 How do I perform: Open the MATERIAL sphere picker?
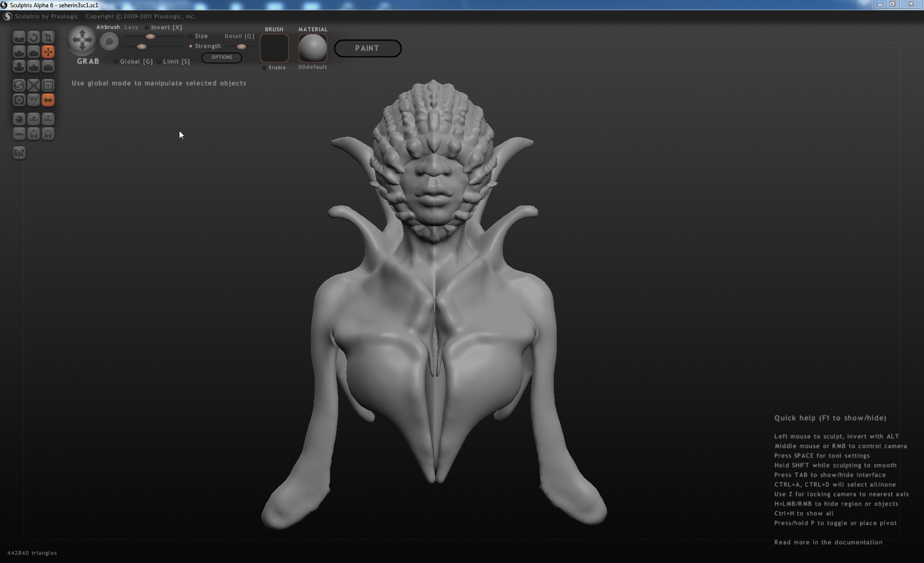(x=312, y=48)
